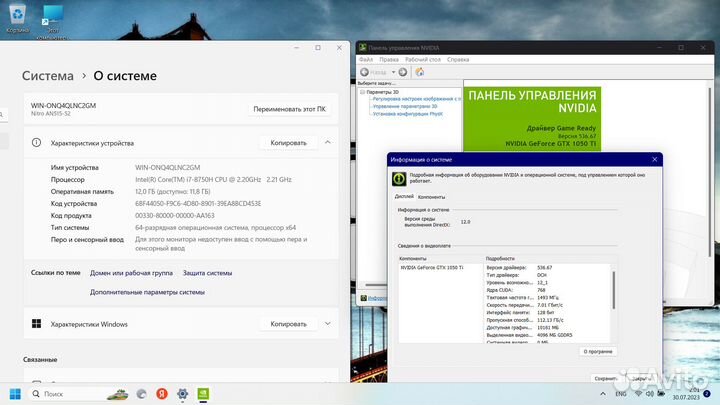The image size is (720, 405).
Task: Switch to the Display (Дисплей) tab
Action: [x=404, y=197]
